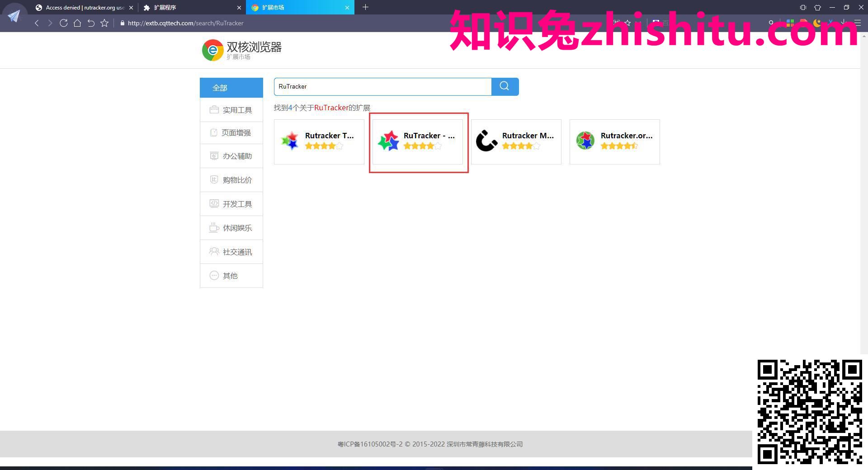868x470 pixels.
Task: Open the 购物比价 category
Action: click(x=231, y=180)
